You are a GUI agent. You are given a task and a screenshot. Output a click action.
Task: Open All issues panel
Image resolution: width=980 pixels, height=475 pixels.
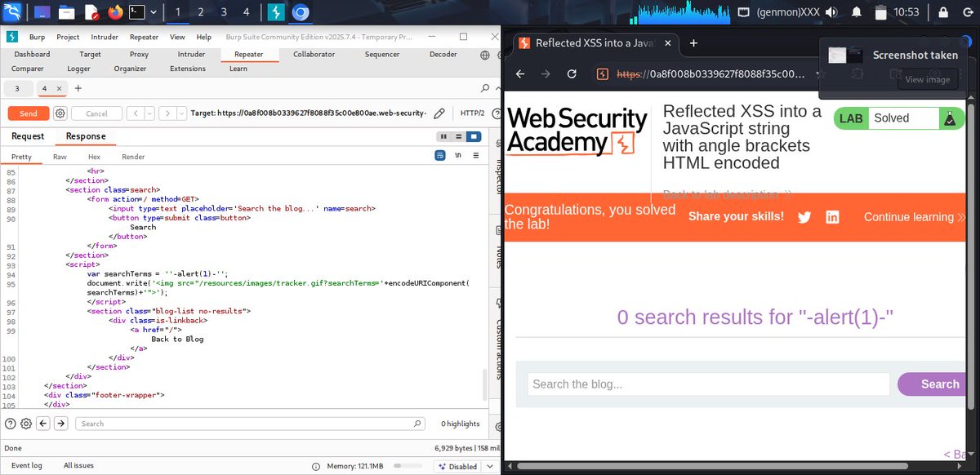tap(78, 466)
